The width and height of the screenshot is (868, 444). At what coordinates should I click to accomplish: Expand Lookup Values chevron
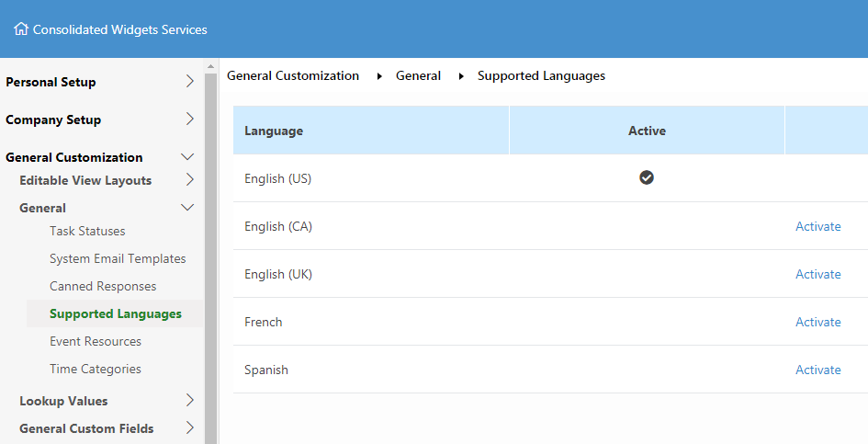(190, 400)
